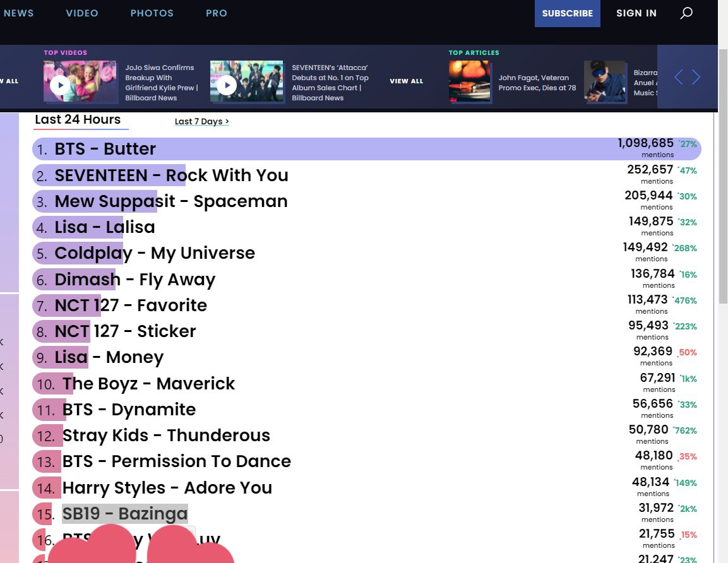Select Mew Suppasit - Spaceman row
The height and width of the screenshot is (563, 728).
[367, 201]
